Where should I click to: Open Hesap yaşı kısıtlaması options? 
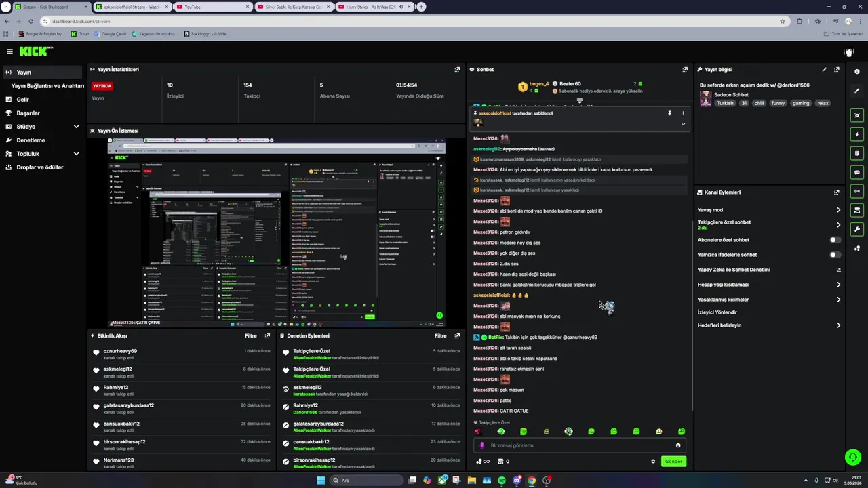(769, 285)
